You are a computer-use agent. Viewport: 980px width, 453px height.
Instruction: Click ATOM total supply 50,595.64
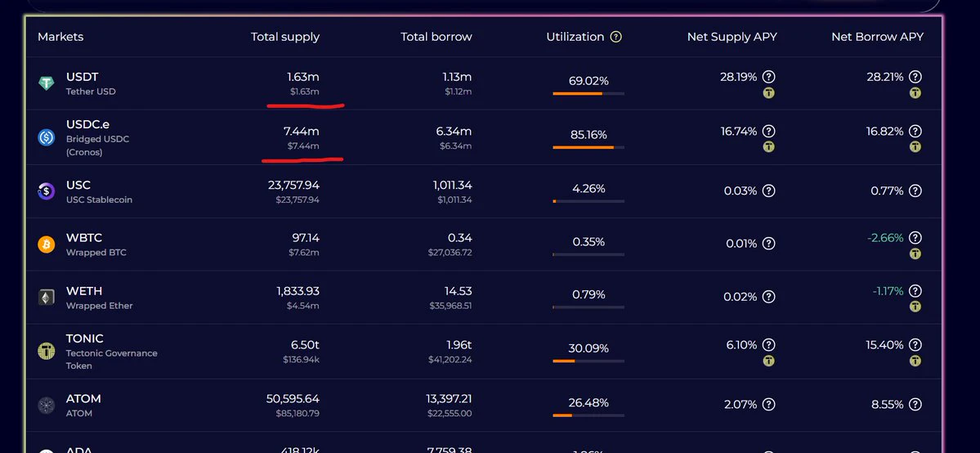(x=293, y=399)
